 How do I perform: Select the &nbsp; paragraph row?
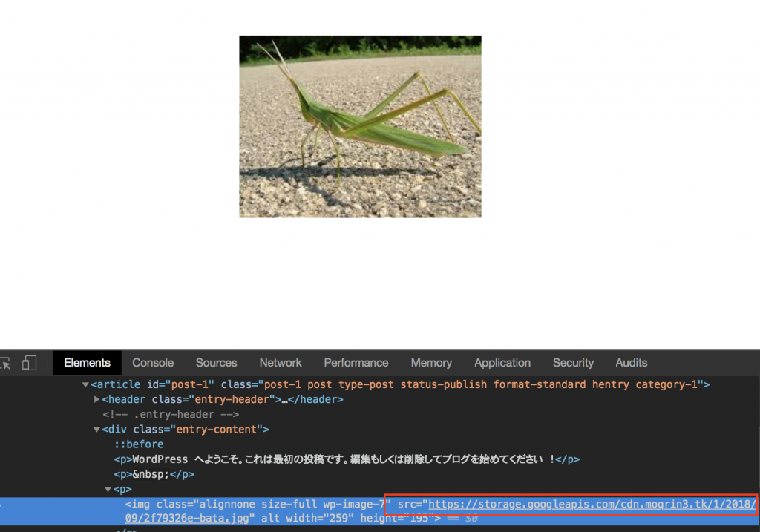(154, 474)
